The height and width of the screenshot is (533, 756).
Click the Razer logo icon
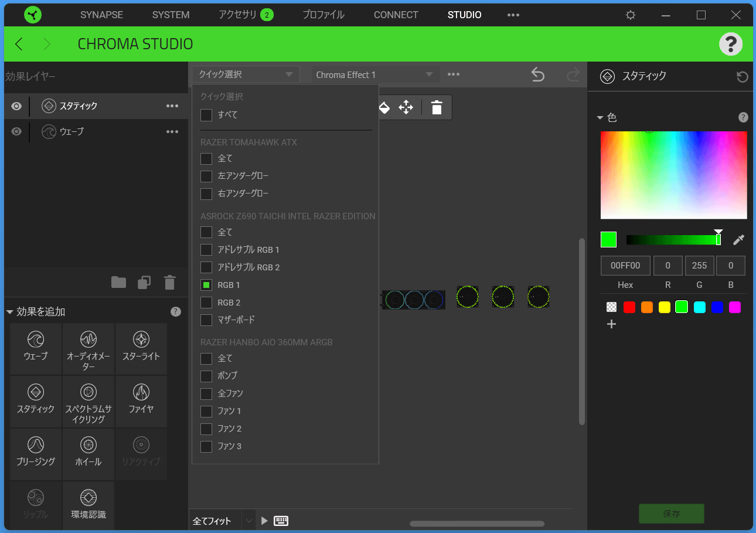[33, 15]
